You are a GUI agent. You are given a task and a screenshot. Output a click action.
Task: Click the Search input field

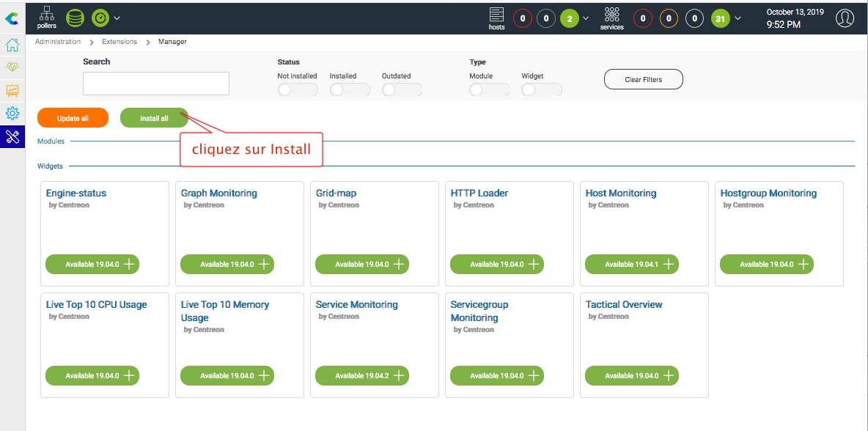pos(156,84)
